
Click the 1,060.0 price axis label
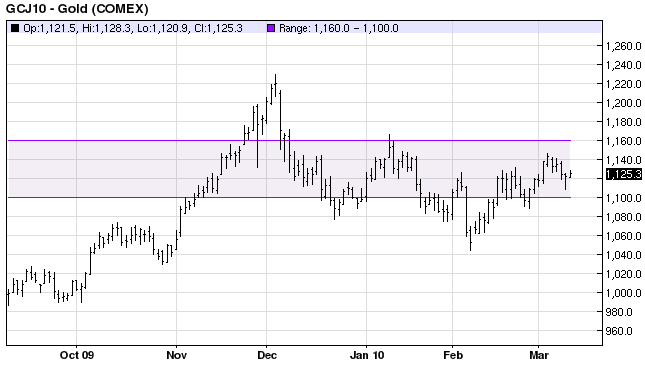(623, 236)
